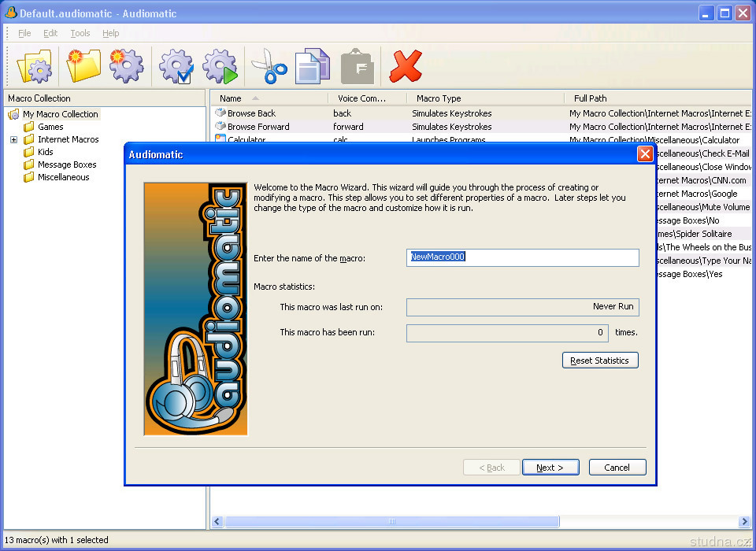Click the new folder toolbar icon
The image size is (756, 551).
tap(83, 65)
